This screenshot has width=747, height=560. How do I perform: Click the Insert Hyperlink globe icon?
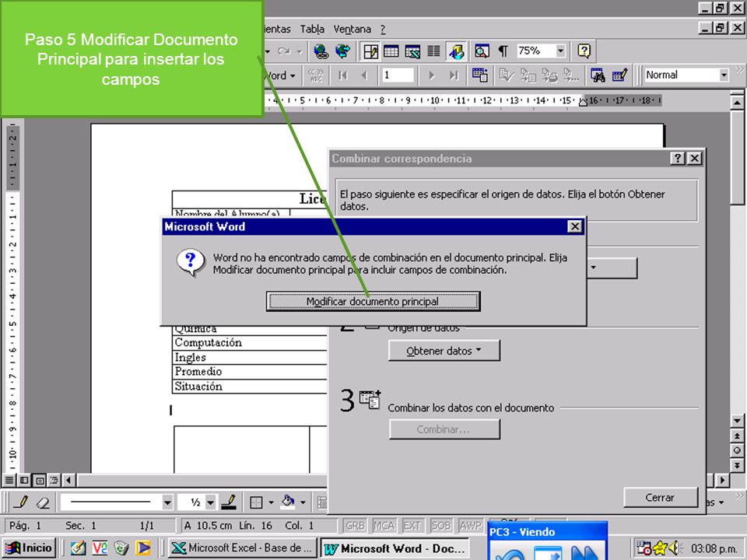(x=321, y=51)
